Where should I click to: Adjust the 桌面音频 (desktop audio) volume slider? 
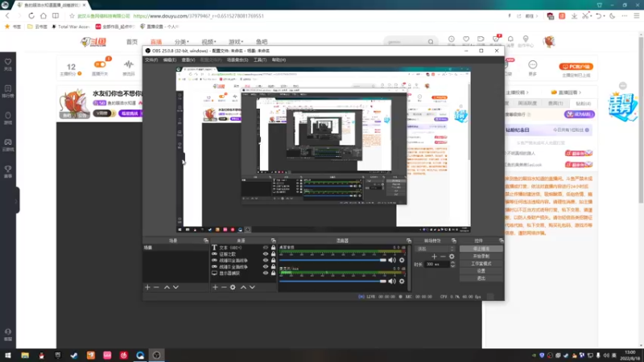coord(332,260)
